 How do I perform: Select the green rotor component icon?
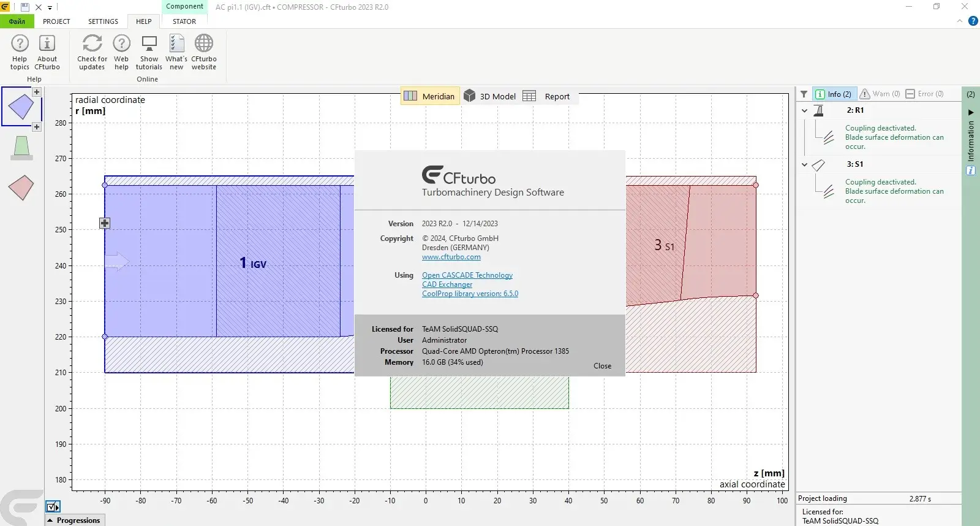click(x=21, y=148)
